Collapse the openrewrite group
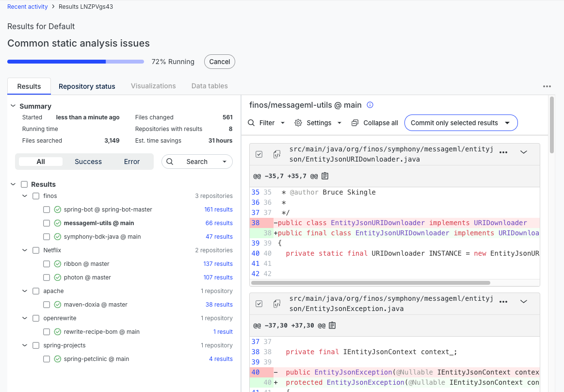 (25, 318)
